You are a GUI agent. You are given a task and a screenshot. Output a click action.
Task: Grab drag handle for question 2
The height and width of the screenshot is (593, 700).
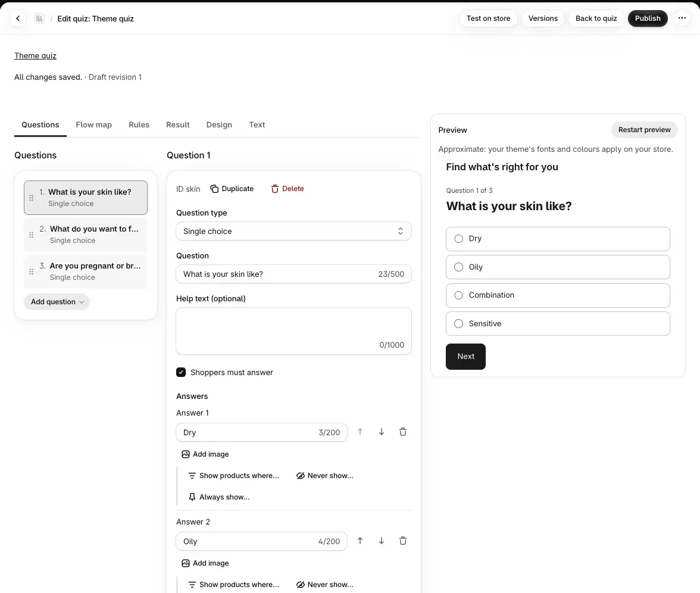coord(31,235)
